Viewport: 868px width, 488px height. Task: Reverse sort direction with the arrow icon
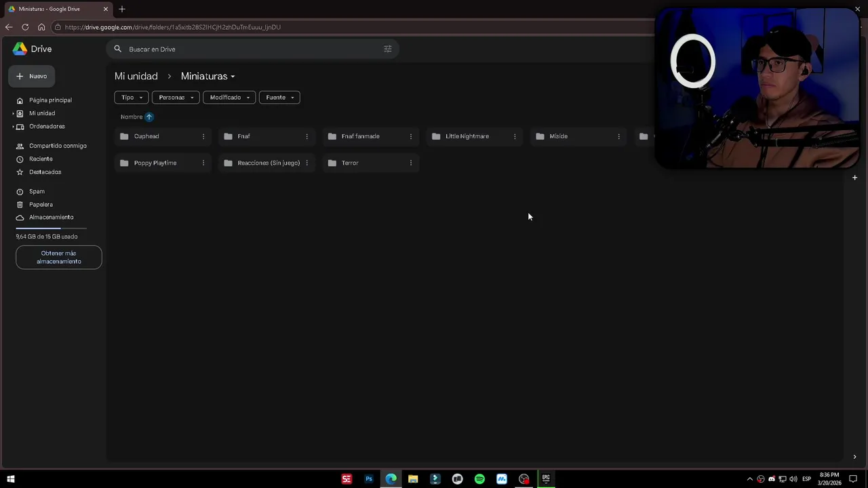149,117
